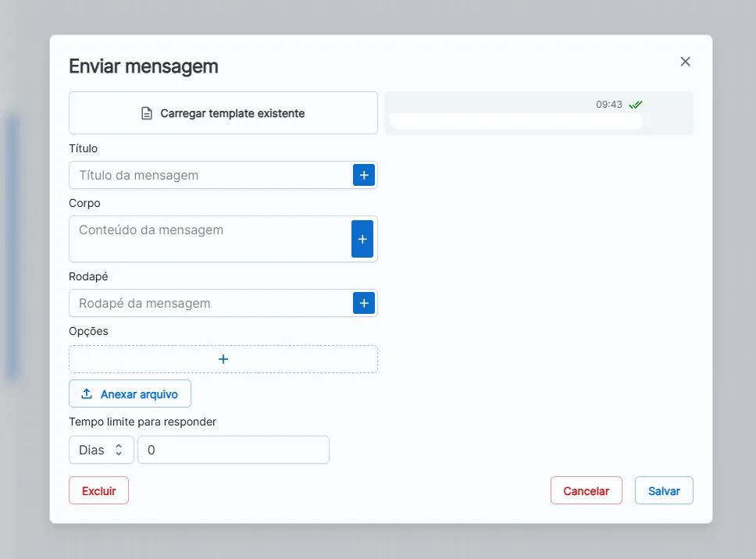Click the green double-check read icon

636,105
